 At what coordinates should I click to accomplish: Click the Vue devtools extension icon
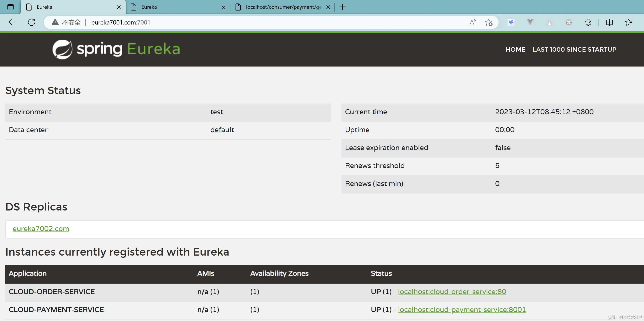click(530, 22)
